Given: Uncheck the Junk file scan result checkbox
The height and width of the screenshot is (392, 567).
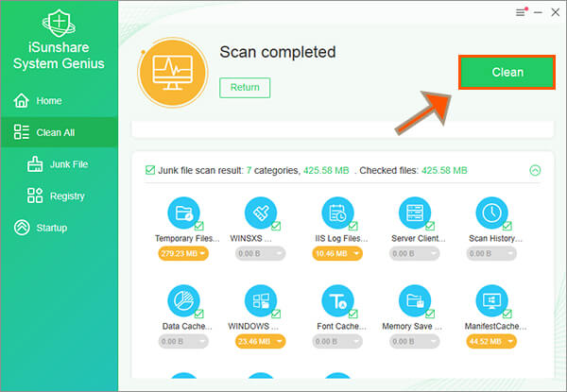Looking at the screenshot, I should point(150,171).
